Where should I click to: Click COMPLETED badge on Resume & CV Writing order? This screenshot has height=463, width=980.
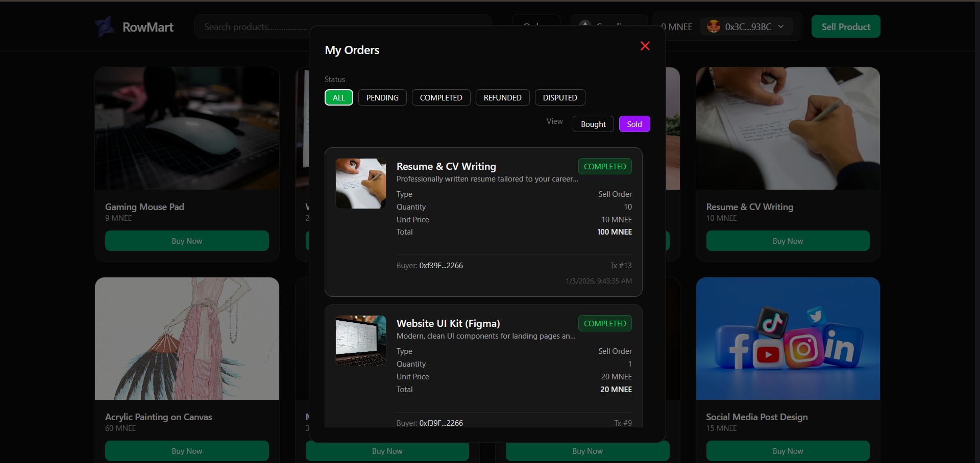point(605,166)
